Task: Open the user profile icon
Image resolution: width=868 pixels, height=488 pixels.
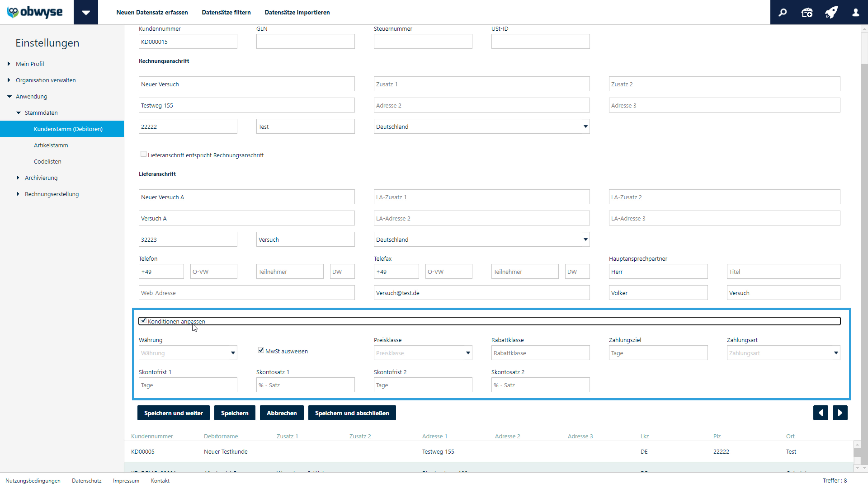Action: [856, 12]
